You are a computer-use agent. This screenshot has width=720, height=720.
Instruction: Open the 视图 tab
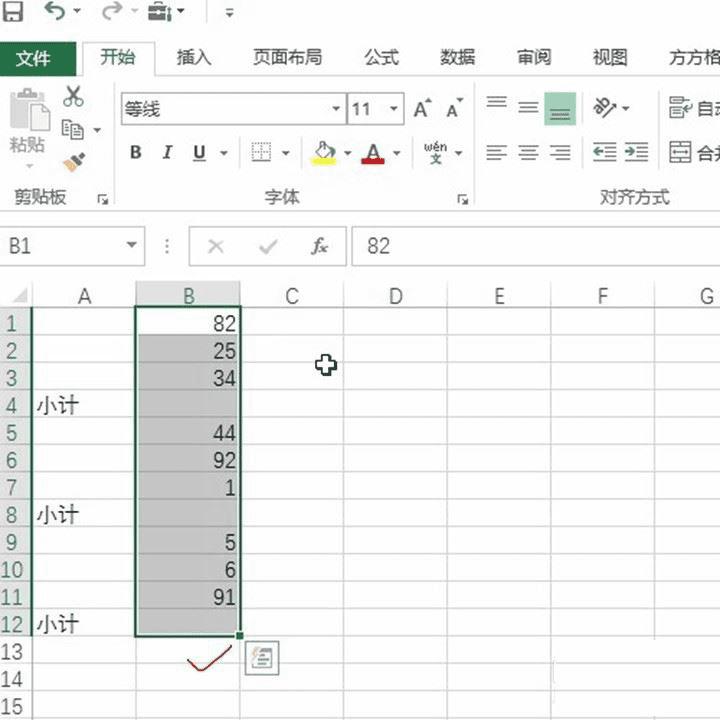point(610,58)
